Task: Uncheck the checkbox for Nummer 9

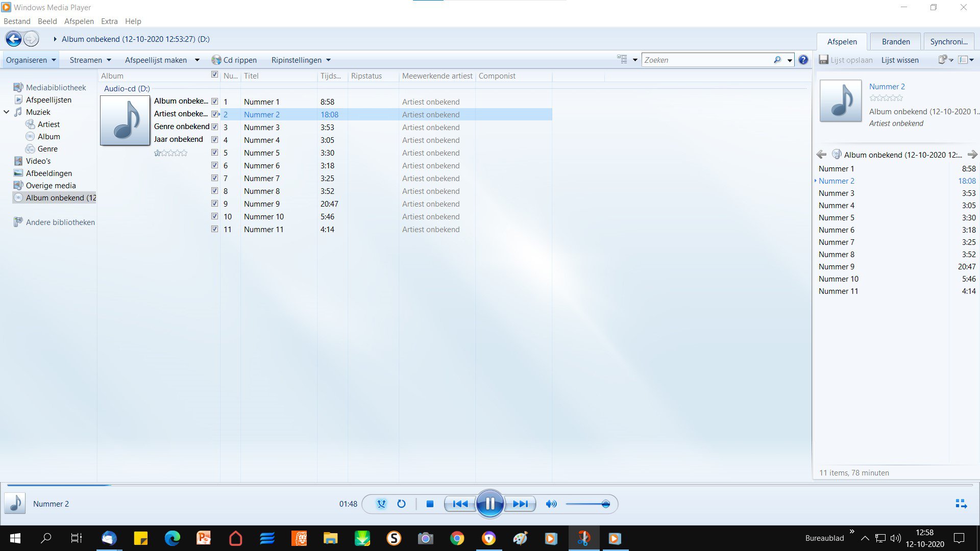Action: [214, 203]
